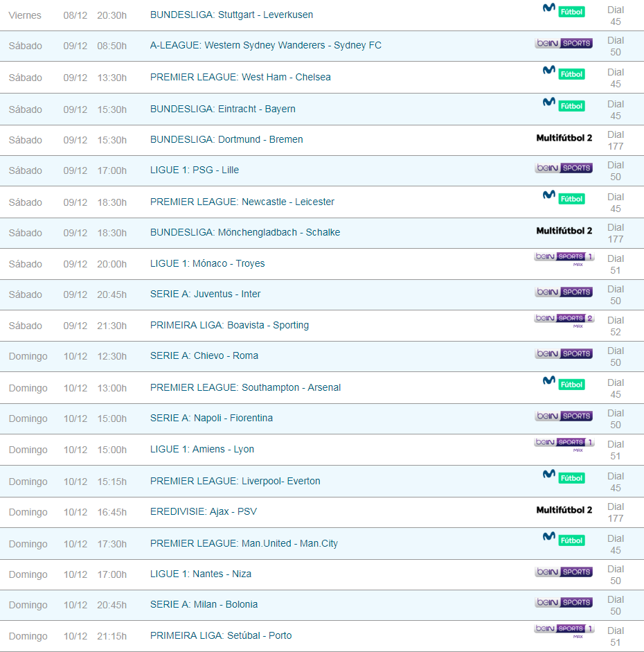Viewport: 644px width, 652px height.
Task: Click Multifútbol 2 logo in Dortmund - Bremen row
Action: (564, 138)
